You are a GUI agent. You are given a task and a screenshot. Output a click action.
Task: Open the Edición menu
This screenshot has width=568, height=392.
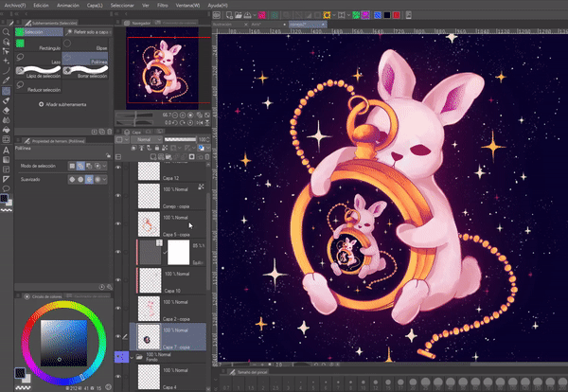tap(41, 6)
